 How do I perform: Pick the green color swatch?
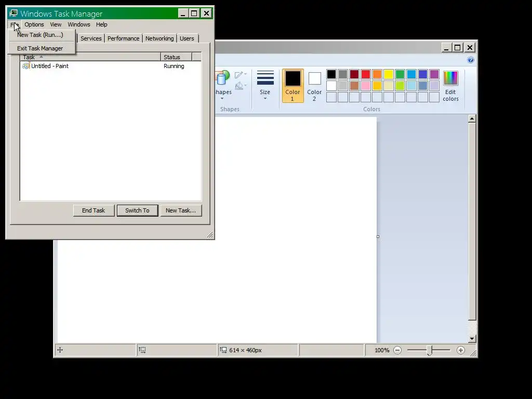[x=400, y=74]
